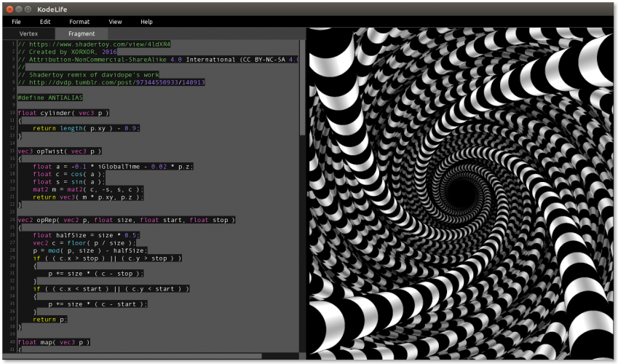
Task: Click the 'Created by XORXOR, 2016' comment
Action: 67,52
